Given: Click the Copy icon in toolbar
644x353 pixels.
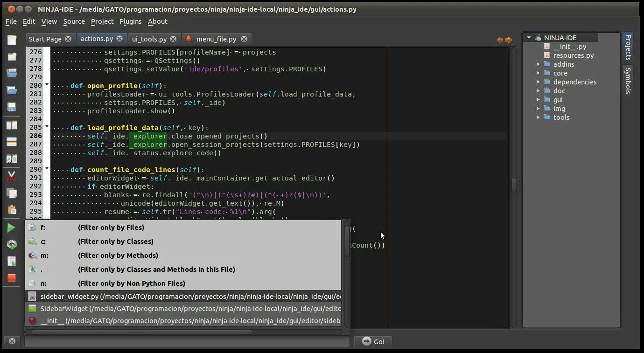Looking at the screenshot, I should click(12, 193).
